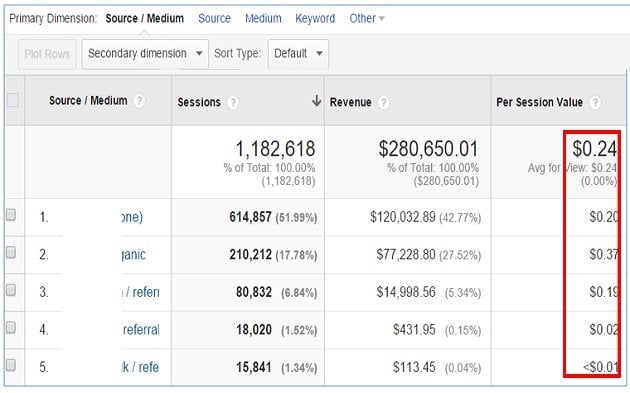The width and height of the screenshot is (630, 393).
Task: Click the Sessions descending sort arrow
Action: [317, 101]
